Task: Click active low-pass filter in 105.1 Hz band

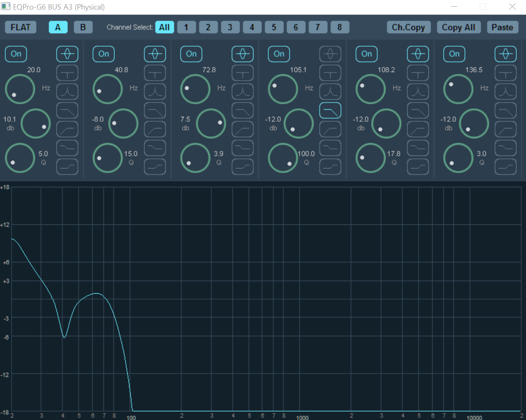Action: tap(330, 110)
